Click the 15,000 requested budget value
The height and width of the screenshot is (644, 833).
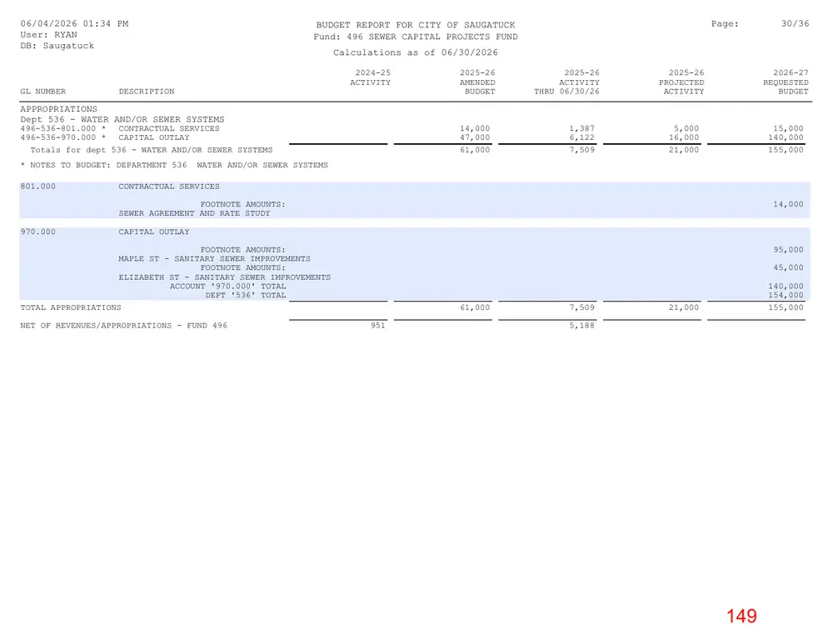(x=788, y=128)
